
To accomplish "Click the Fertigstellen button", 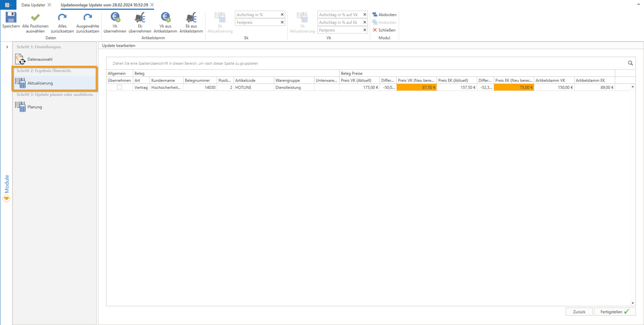I will tap(614, 312).
